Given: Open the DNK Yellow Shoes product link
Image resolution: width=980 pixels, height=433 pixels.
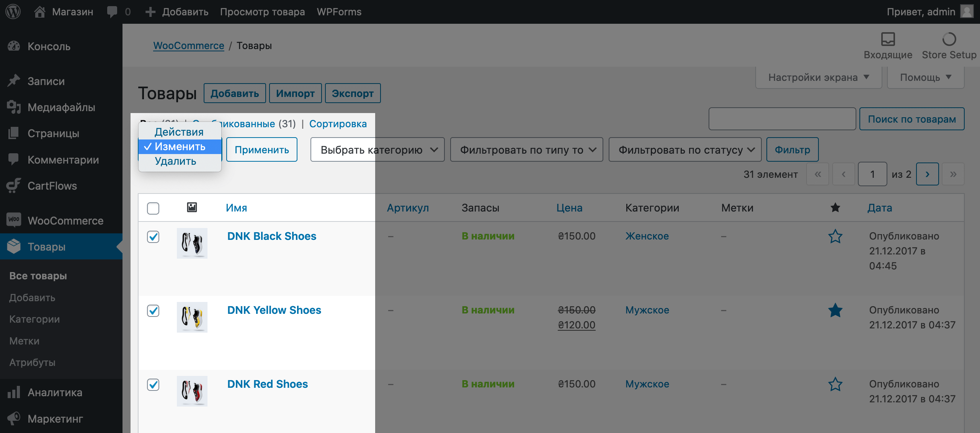Looking at the screenshot, I should click(x=274, y=310).
